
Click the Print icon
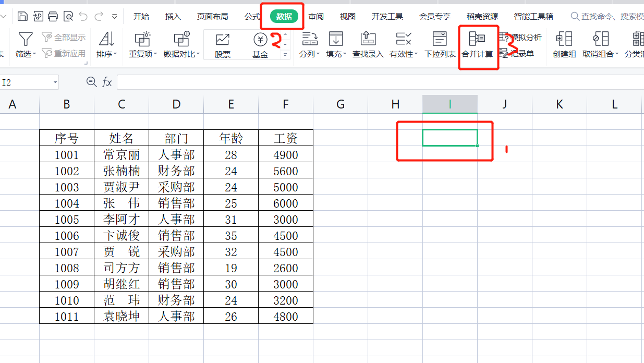(53, 17)
